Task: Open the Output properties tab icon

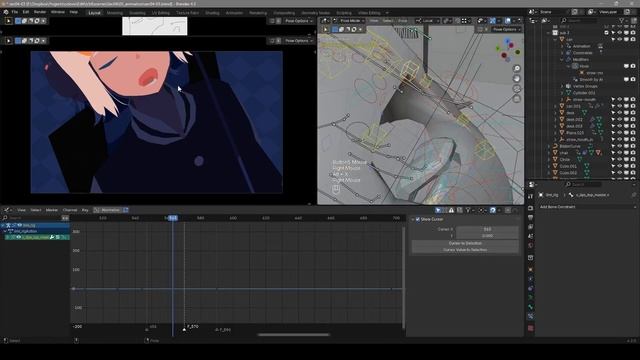Action: (530, 218)
